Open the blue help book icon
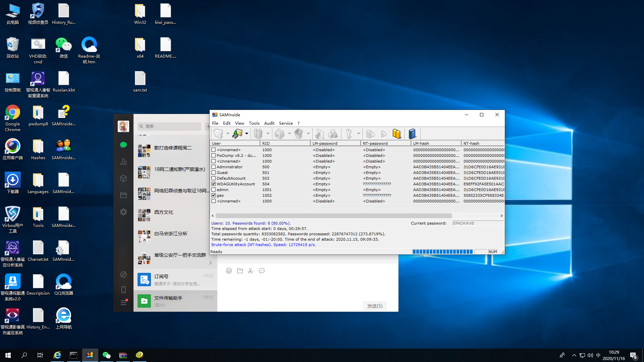Image resolution: width=644 pixels, height=362 pixels. (x=412, y=134)
